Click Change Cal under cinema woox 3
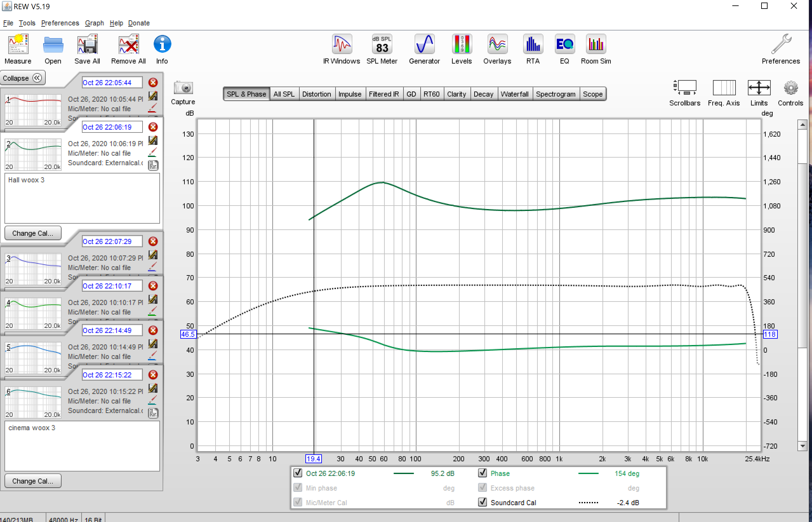This screenshot has height=522, width=812. click(33, 481)
